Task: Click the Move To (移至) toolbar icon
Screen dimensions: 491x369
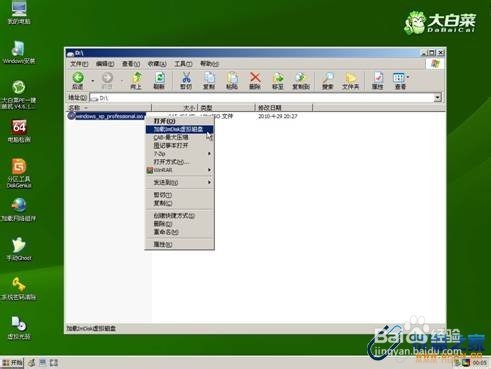Action: [x=278, y=81]
